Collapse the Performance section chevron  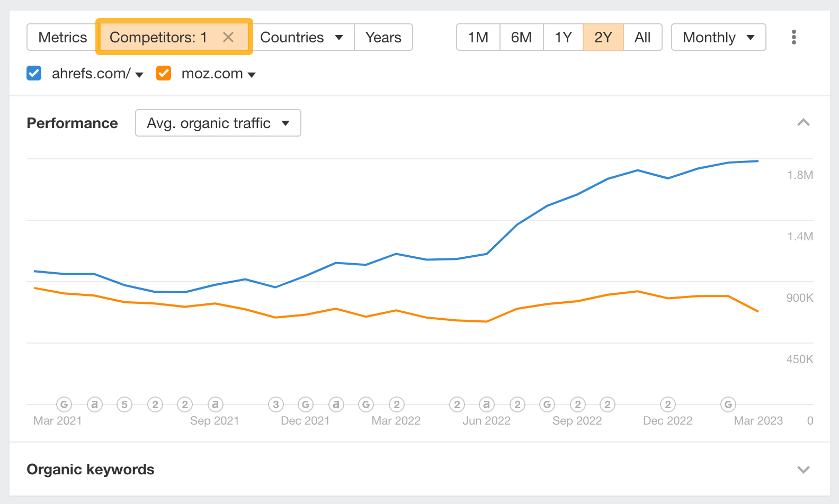(x=804, y=123)
